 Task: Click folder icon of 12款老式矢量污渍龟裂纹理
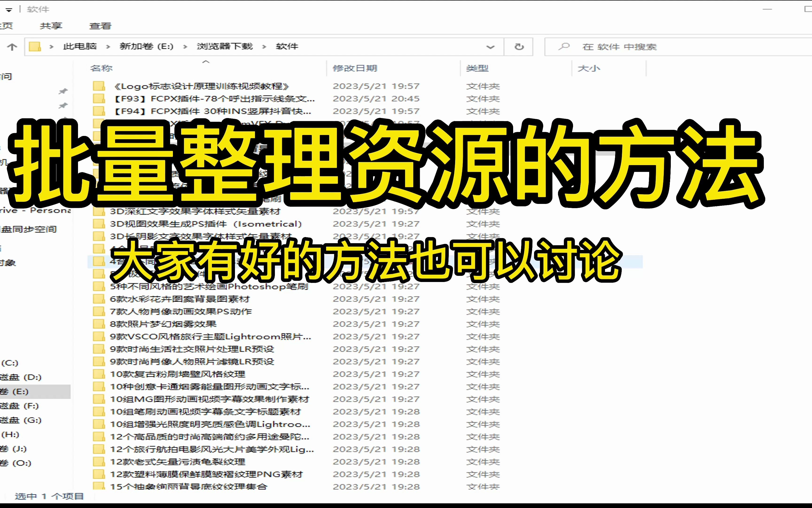(x=99, y=462)
